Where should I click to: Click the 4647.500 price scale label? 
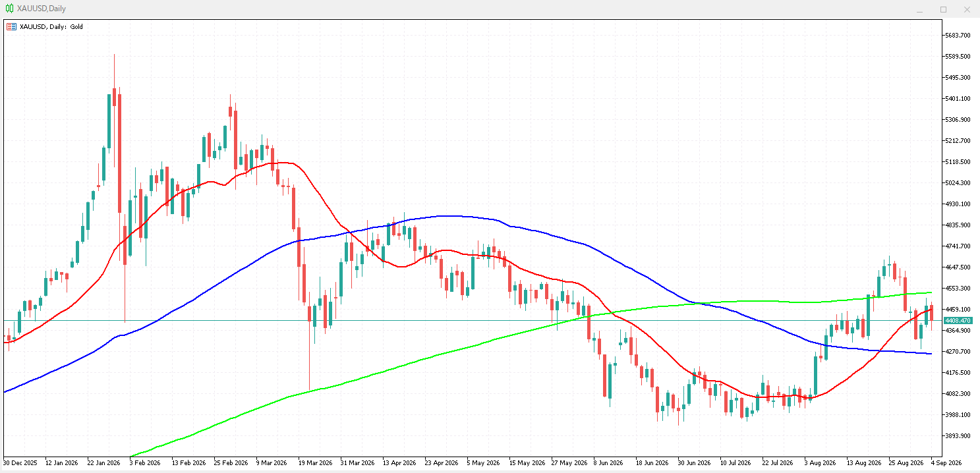pyautogui.click(x=957, y=267)
